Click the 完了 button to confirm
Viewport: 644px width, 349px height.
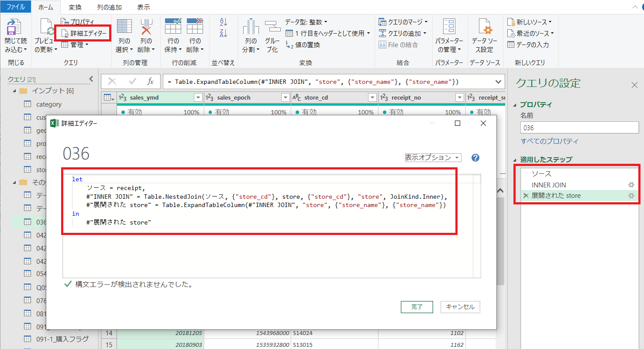point(416,307)
